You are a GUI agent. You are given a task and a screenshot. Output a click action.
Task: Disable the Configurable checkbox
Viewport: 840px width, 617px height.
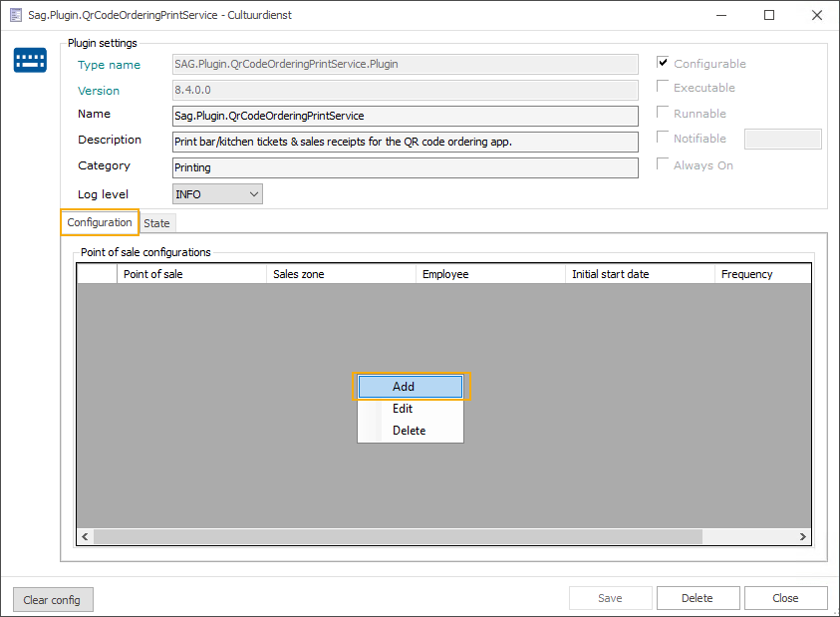click(x=663, y=63)
